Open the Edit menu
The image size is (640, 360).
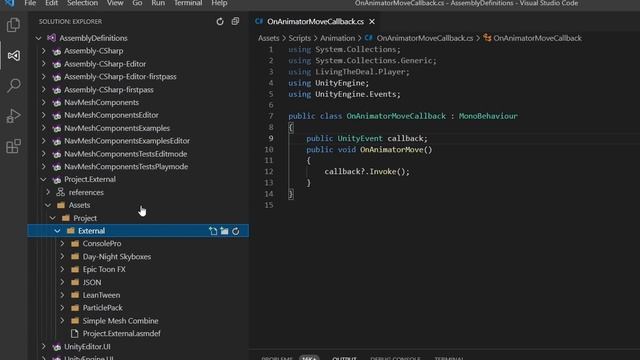pos(51,3)
